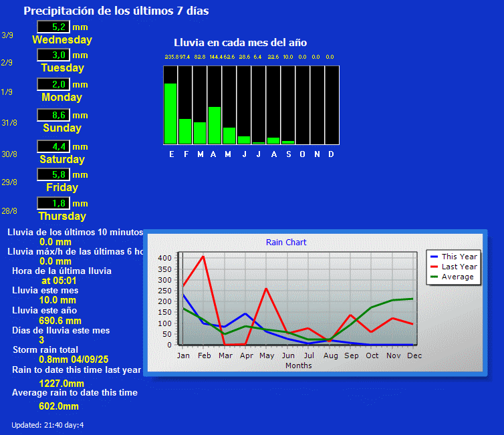Click the green 'Average' legend marker
The image size is (504, 435).
pos(434,277)
